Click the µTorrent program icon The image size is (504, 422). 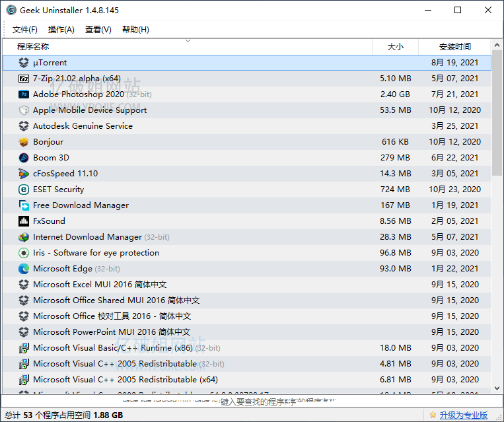pyautogui.click(x=24, y=63)
